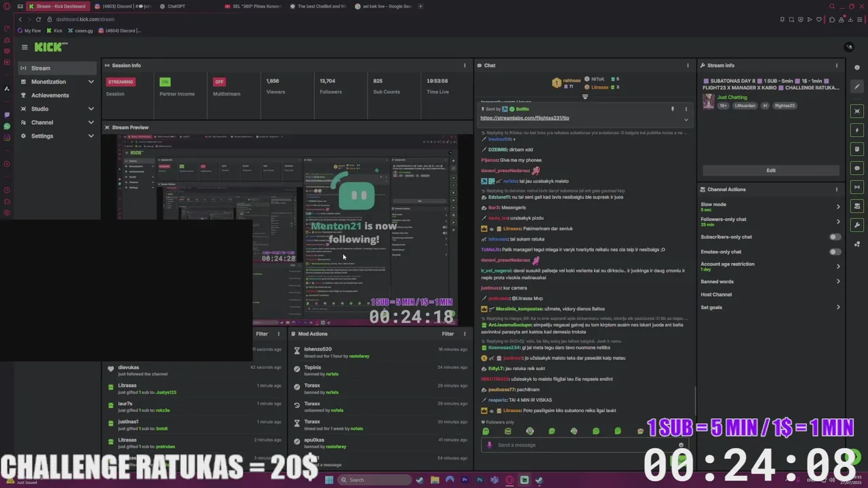
Task: Toggle the lightning activity widget in right toolbar
Action: (x=857, y=130)
